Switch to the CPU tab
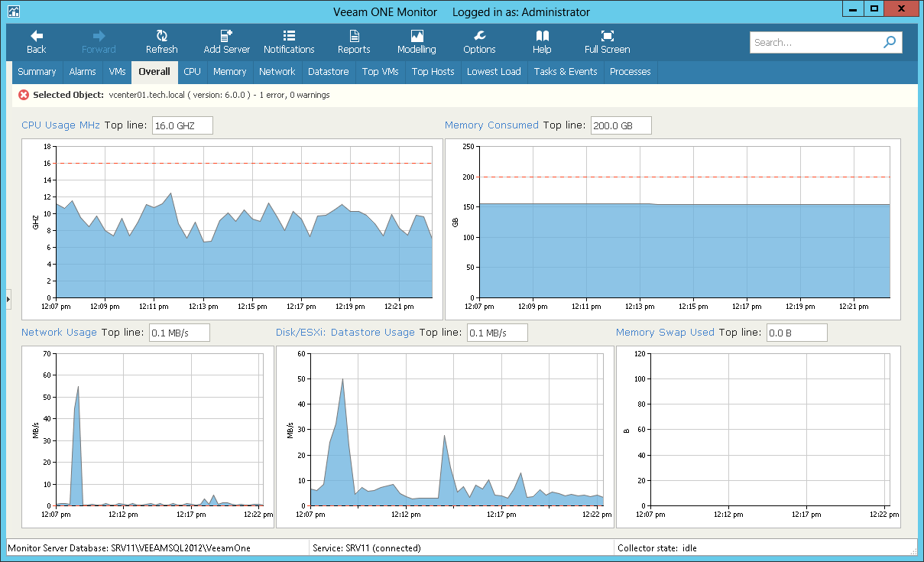 (192, 72)
